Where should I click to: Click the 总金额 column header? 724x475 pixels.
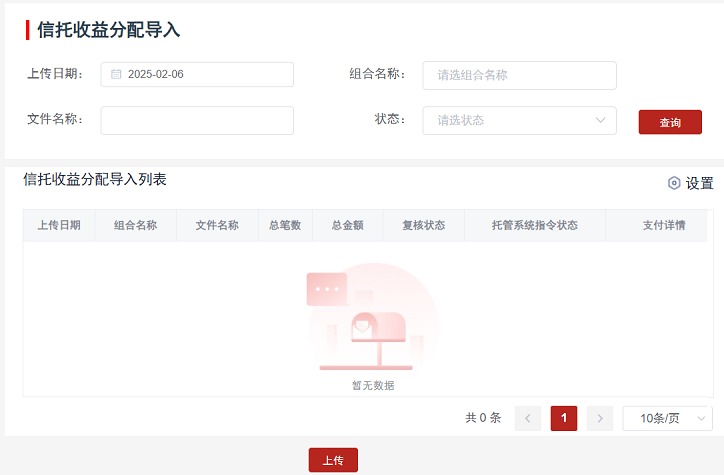click(347, 225)
